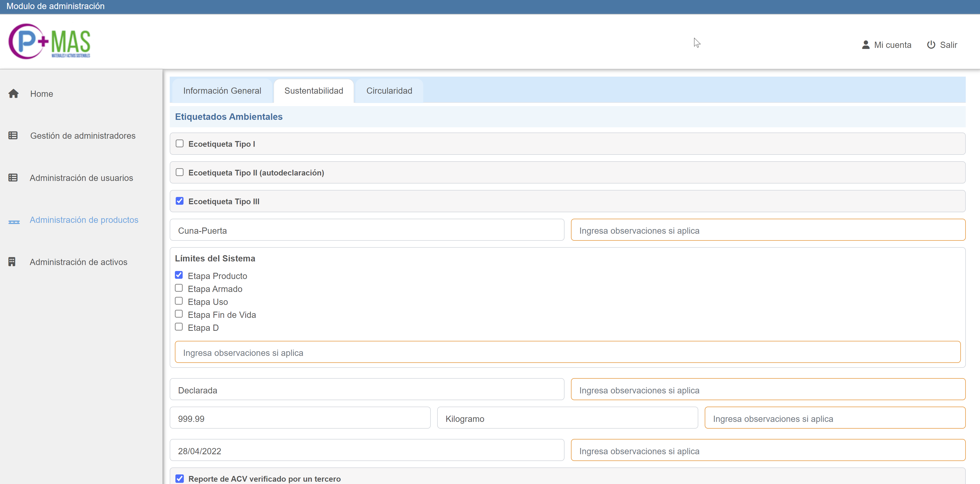Screen dimensions: 980x484
Task: Open the Cuna-Puerta dropdown
Action: [367, 230]
